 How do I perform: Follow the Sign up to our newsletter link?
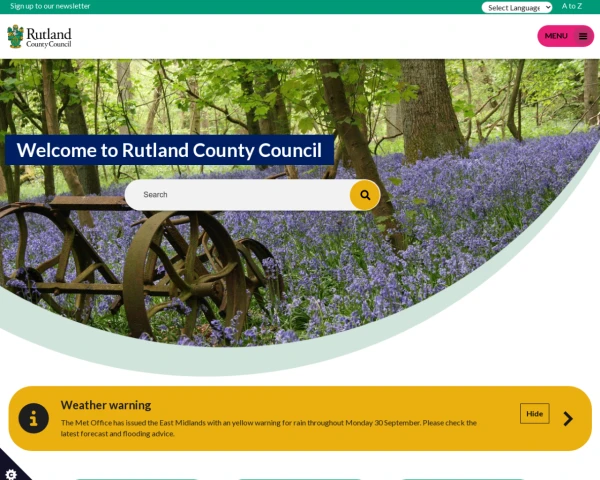click(x=50, y=6)
